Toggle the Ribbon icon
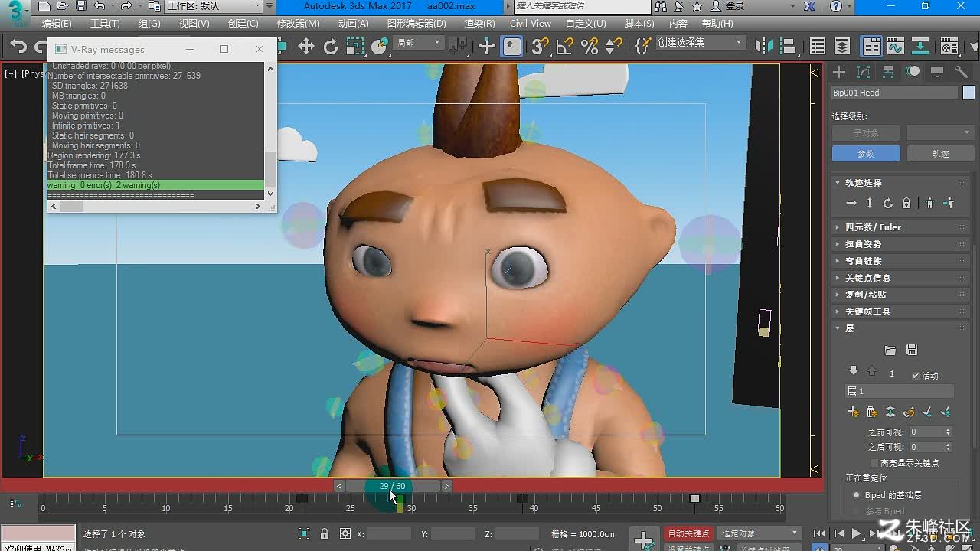 point(871,47)
